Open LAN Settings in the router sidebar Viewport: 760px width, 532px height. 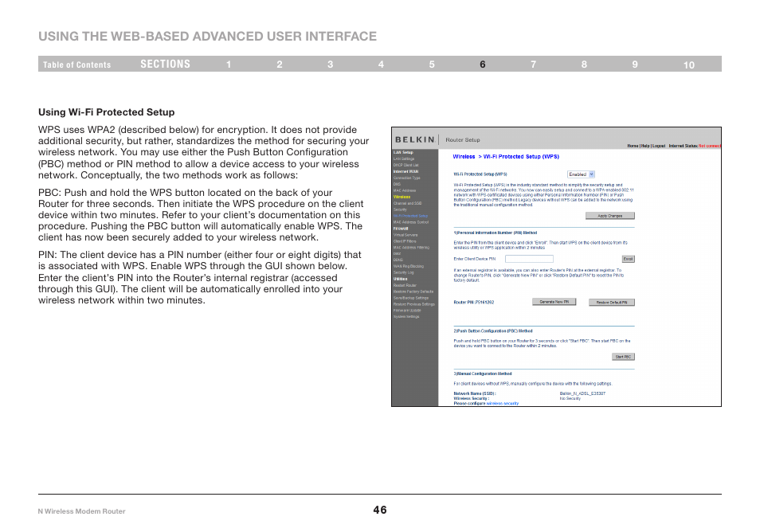click(404, 159)
